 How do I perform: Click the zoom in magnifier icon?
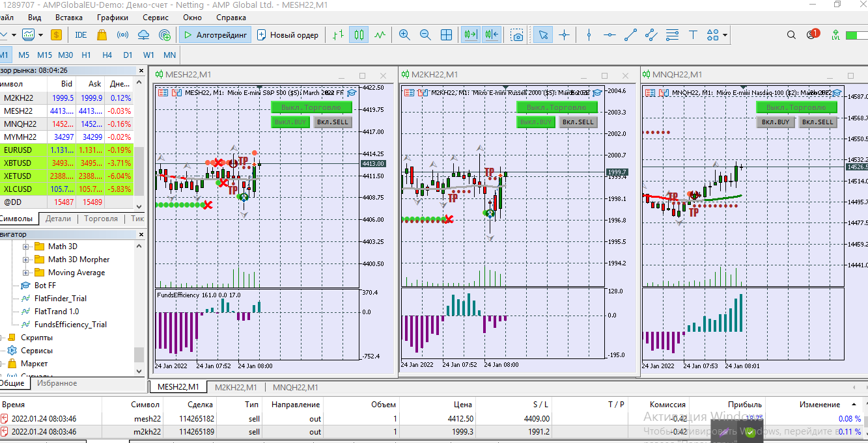pyautogui.click(x=404, y=35)
